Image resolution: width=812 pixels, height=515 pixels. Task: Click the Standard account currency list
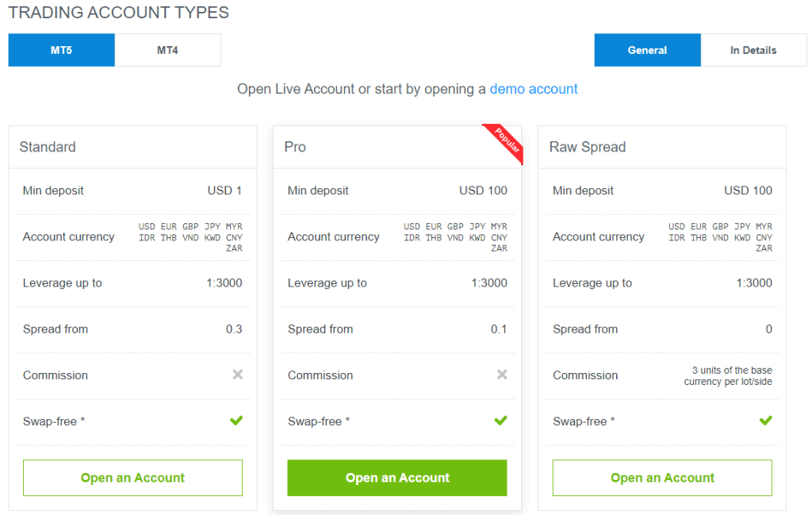point(190,237)
